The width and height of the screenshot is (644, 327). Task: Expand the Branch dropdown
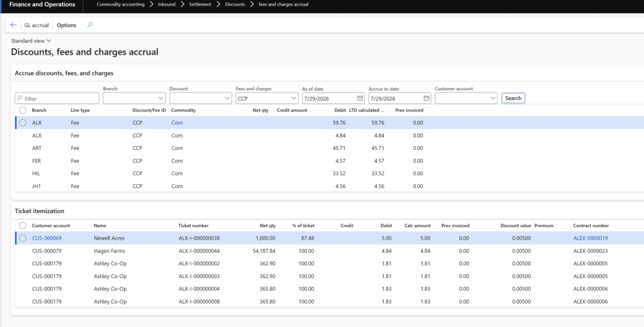pyautogui.click(x=161, y=99)
